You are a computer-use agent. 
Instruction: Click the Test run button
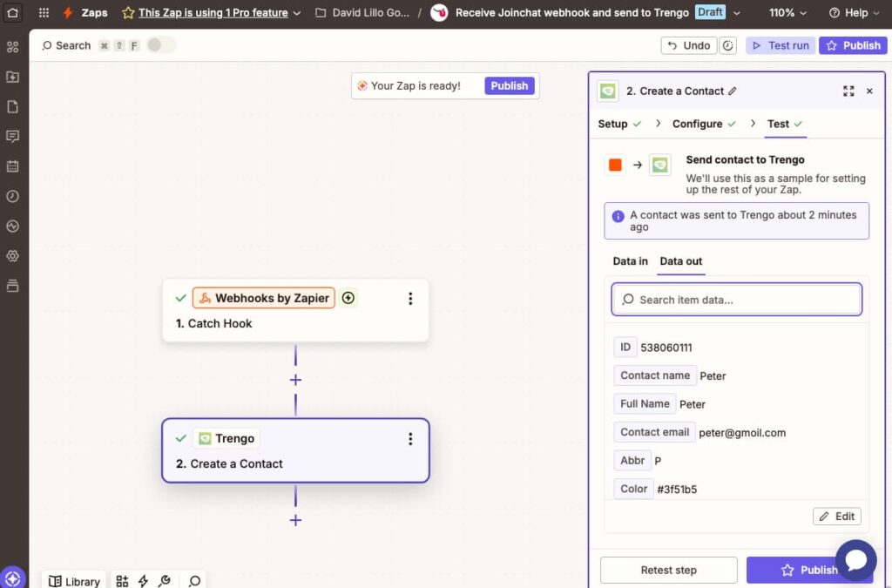(x=780, y=45)
